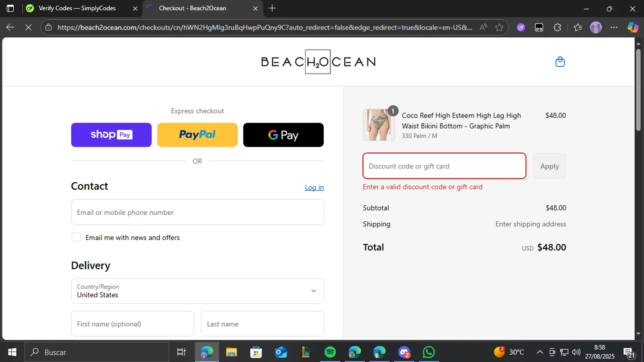Show hidden system tray icons
The image size is (644, 362).
coord(540,352)
